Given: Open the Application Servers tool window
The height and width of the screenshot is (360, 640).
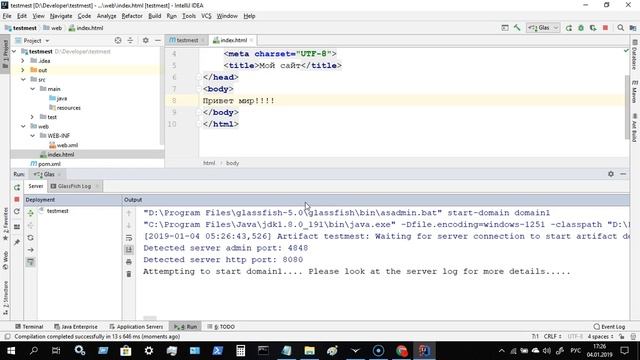Looking at the screenshot, I should click(136, 327).
